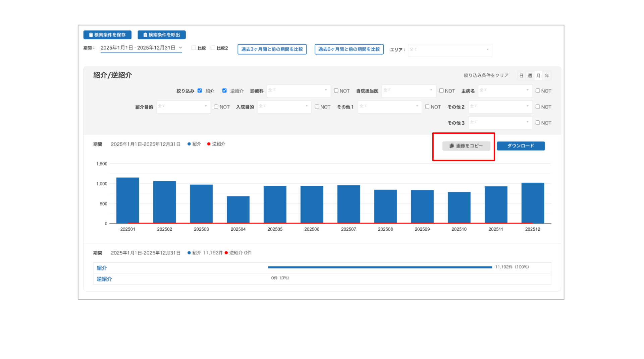Click the 202512 bar in chart
This screenshot has width=644, height=359.
pos(533,203)
